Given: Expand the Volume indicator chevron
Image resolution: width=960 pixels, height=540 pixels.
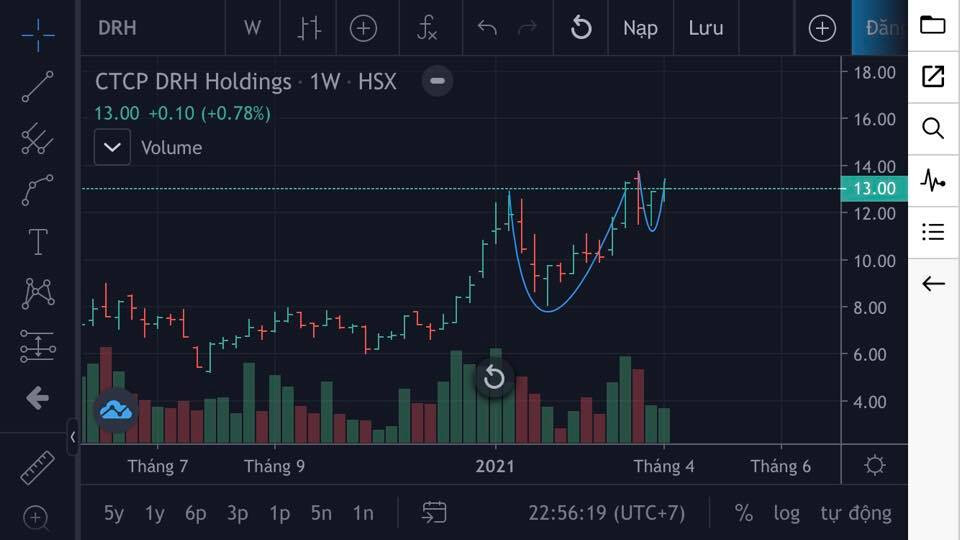Looking at the screenshot, I should pos(112,147).
